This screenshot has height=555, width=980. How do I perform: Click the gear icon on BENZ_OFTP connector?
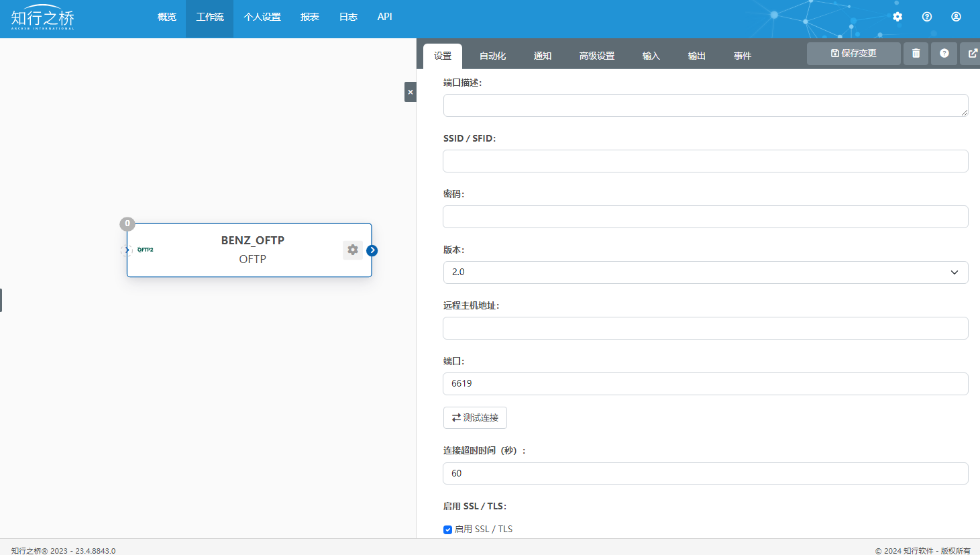pos(353,250)
